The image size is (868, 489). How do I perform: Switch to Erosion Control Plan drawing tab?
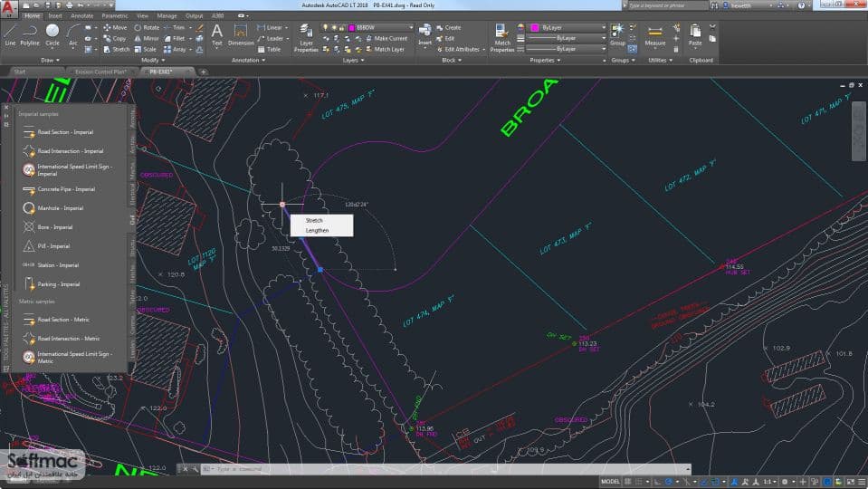click(x=100, y=72)
